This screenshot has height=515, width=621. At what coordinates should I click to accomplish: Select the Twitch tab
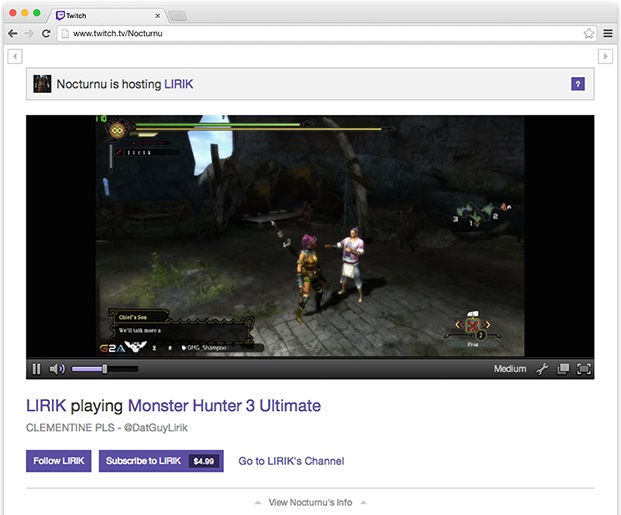[107, 15]
